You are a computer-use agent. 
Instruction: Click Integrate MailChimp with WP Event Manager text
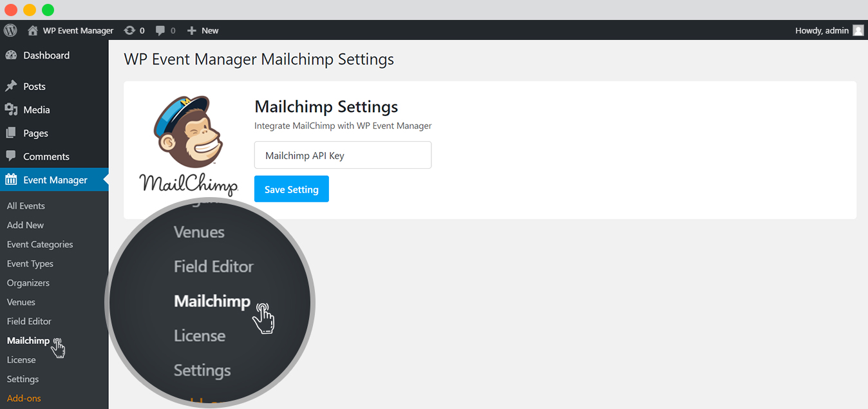(x=343, y=126)
